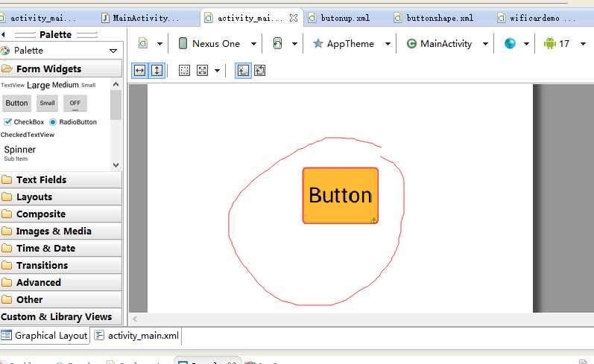Expand the Images & Media category
Viewport: 594px width, 364px height.
60,232
